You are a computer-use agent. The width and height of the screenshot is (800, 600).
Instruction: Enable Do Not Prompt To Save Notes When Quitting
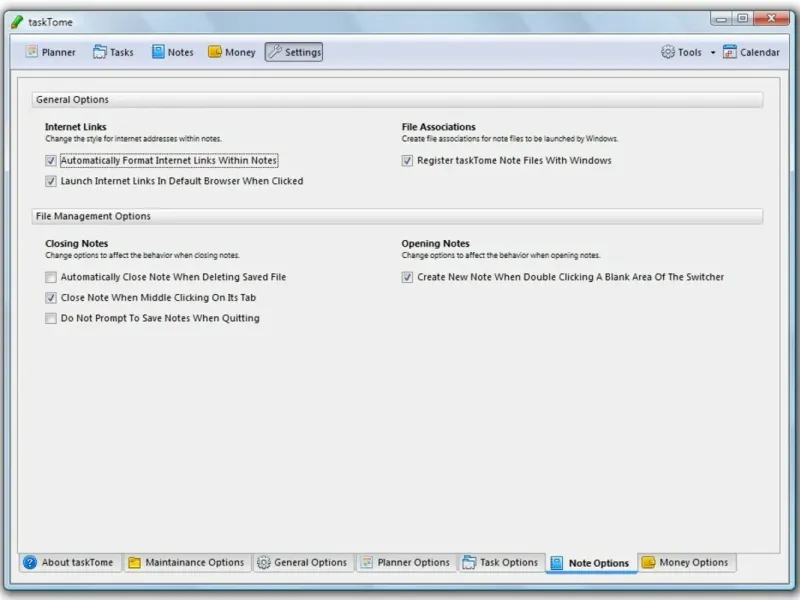(51, 318)
